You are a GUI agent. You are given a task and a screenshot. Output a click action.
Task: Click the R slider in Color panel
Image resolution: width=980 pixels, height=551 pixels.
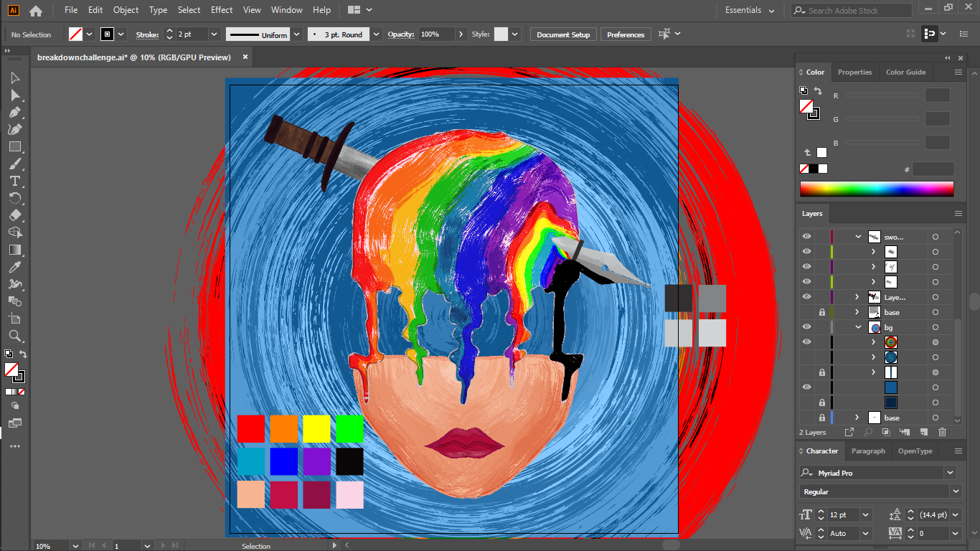882,95
